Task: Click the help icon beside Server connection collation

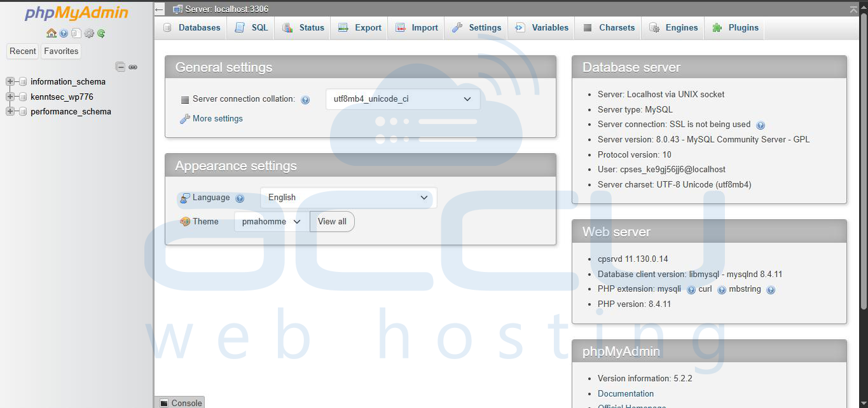Action: point(305,100)
